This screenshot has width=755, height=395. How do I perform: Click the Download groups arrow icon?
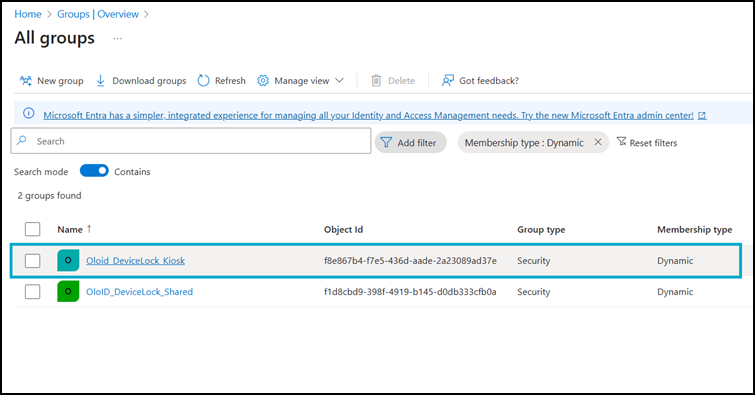tap(100, 80)
